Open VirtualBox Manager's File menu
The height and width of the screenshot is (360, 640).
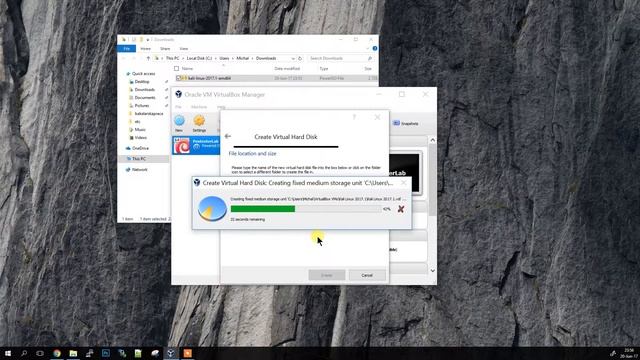click(x=178, y=107)
